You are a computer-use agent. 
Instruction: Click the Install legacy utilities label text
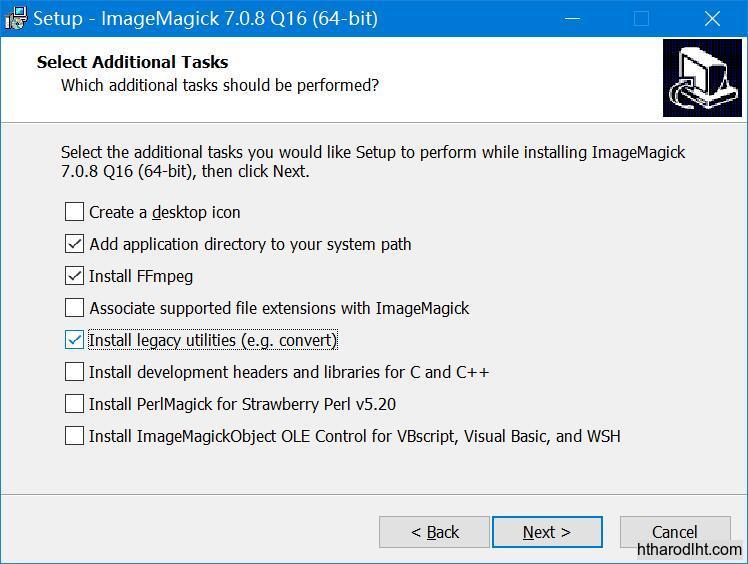tap(213, 340)
